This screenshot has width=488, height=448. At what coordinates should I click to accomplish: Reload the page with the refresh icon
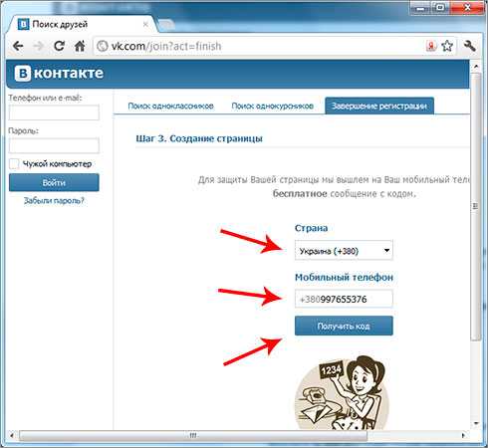point(59,46)
